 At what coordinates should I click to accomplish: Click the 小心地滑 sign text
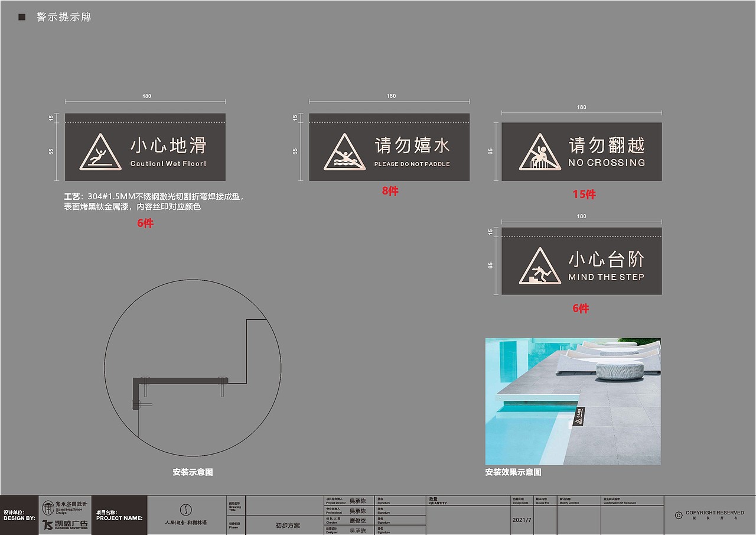pyautogui.click(x=168, y=145)
